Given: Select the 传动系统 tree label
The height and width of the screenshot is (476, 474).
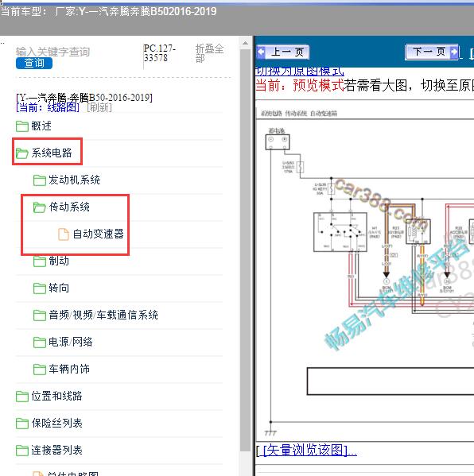Looking at the screenshot, I should (69, 207).
